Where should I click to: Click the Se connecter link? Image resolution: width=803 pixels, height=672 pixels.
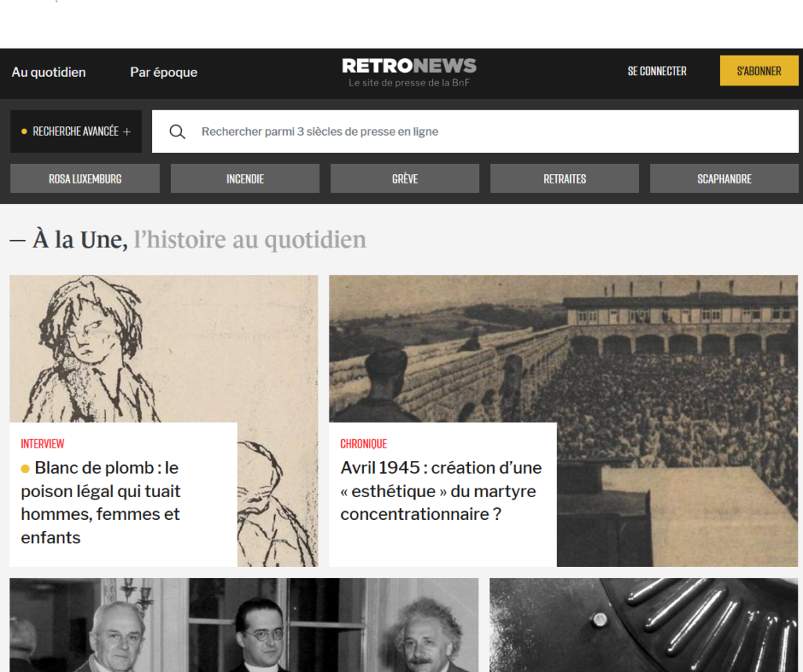(x=656, y=71)
